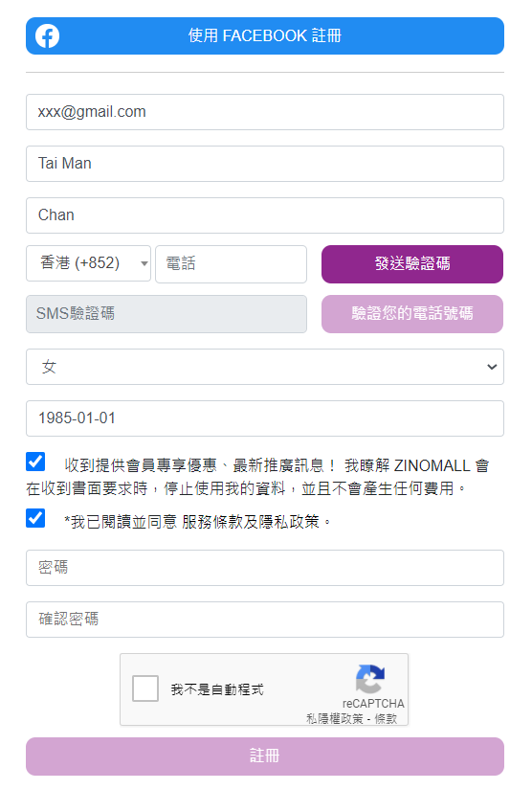Expand the gender dropdown showing 女

point(265,367)
